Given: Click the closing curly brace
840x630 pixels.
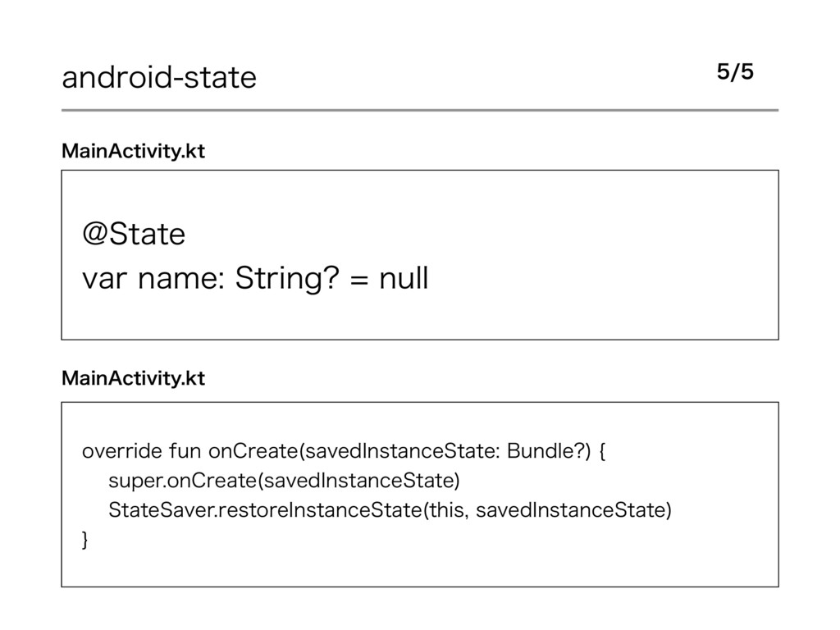Looking at the screenshot, I should 85,541.
